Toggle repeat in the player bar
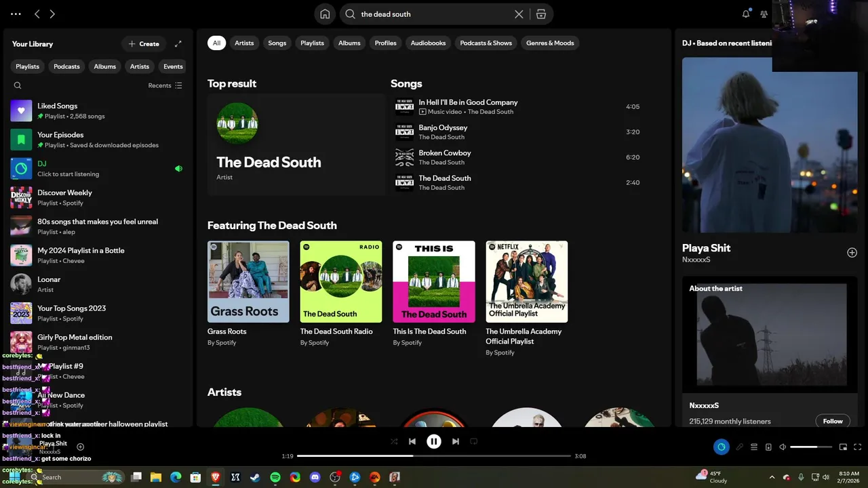868x488 pixels. (474, 441)
